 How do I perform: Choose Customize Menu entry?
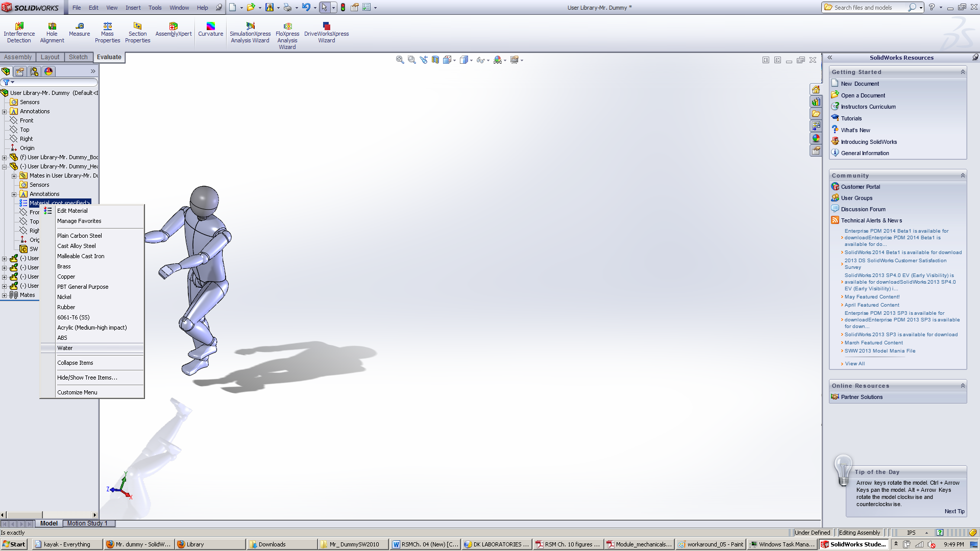[77, 392]
